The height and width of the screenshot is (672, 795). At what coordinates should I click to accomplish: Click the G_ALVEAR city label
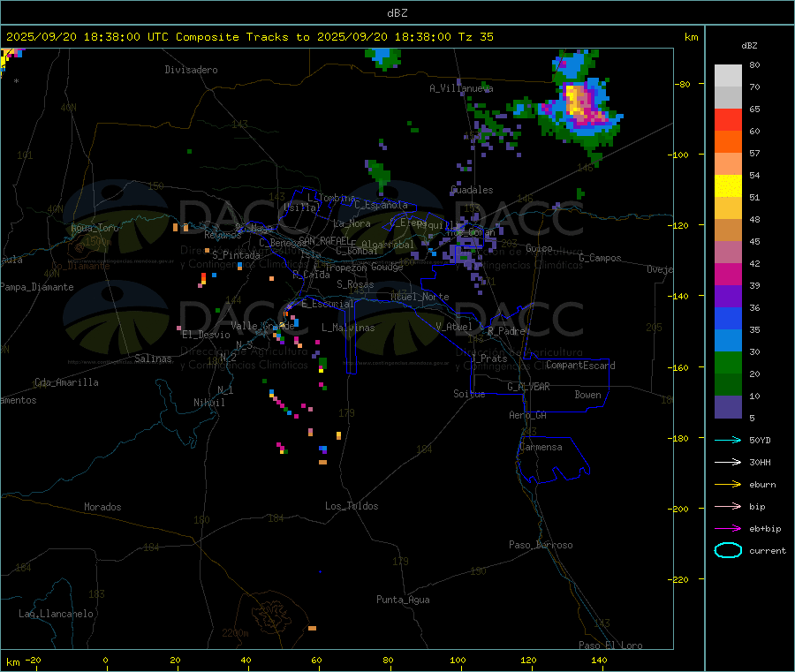(528, 387)
